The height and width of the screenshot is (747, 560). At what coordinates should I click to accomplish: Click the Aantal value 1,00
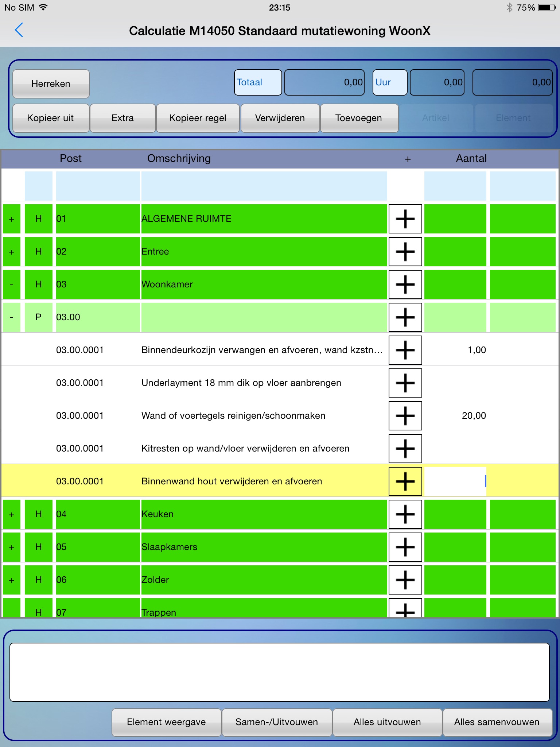click(x=477, y=350)
